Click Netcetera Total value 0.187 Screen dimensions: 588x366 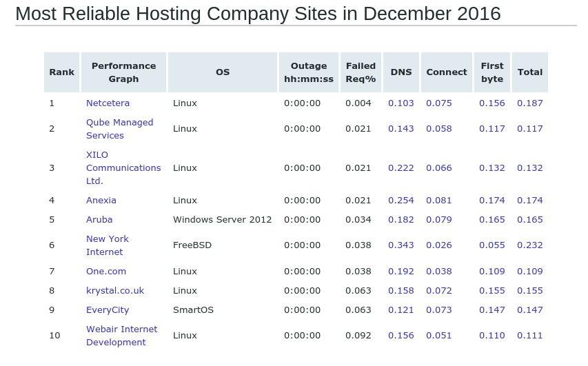[530, 103]
